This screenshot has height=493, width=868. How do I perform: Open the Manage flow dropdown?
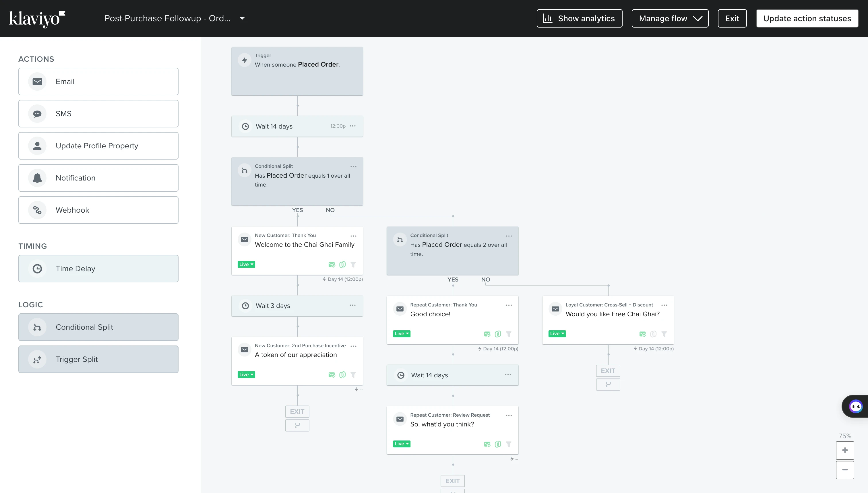click(670, 18)
